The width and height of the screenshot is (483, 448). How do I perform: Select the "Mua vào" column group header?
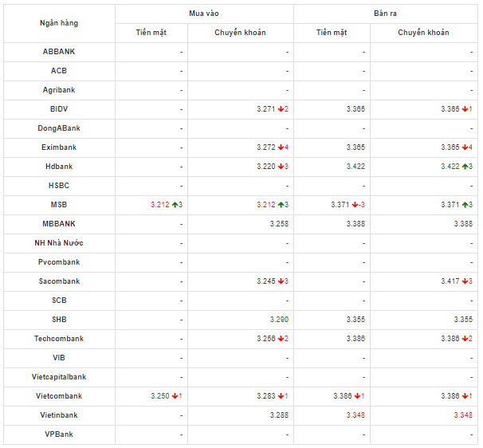[204, 14]
